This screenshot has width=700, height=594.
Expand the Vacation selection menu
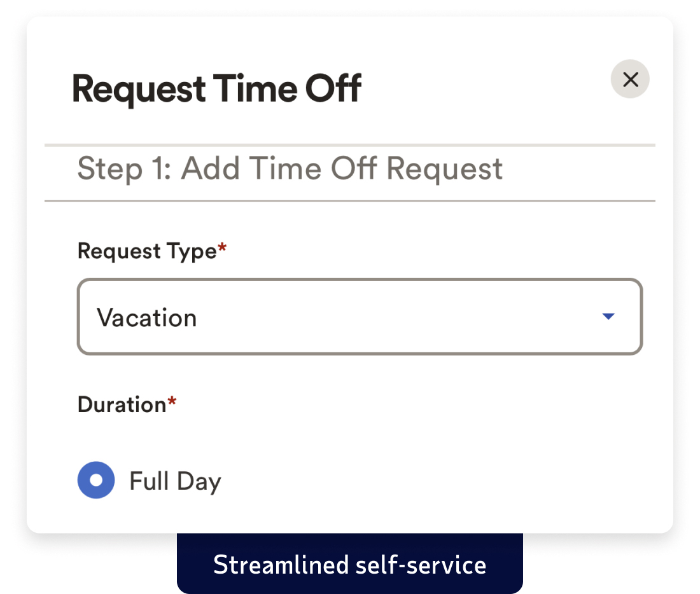360,316
